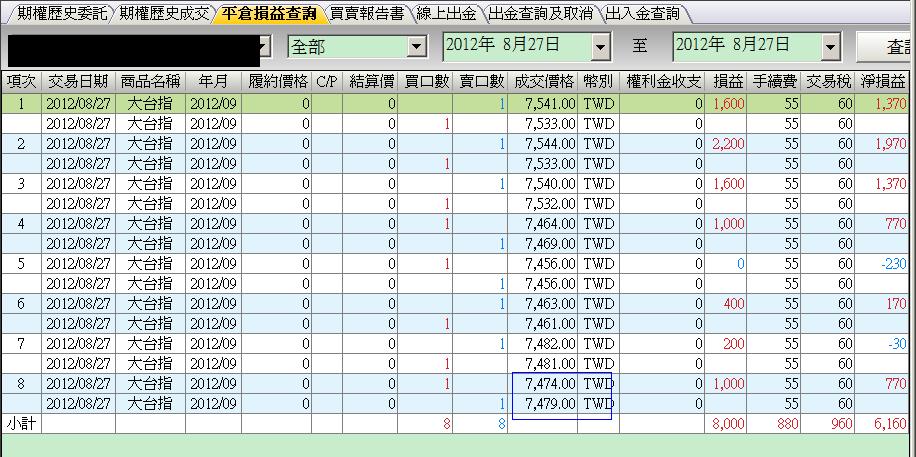Click the 7,469.00 trade price cell
This screenshot has width=916, height=457.
[x=543, y=244]
